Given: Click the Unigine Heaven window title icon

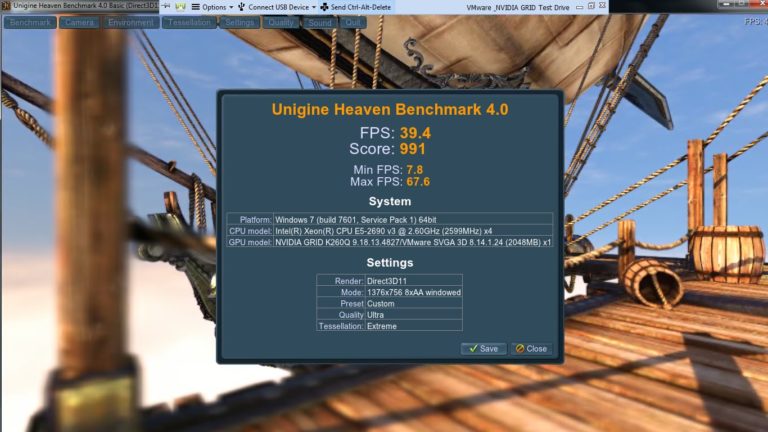Looking at the screenshot, I should point(6,6).
